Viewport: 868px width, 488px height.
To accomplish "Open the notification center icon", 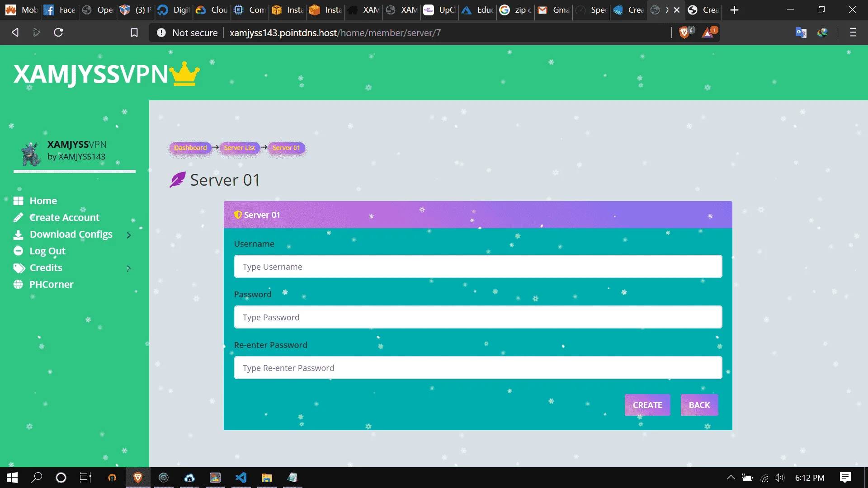I will [845, 478].
